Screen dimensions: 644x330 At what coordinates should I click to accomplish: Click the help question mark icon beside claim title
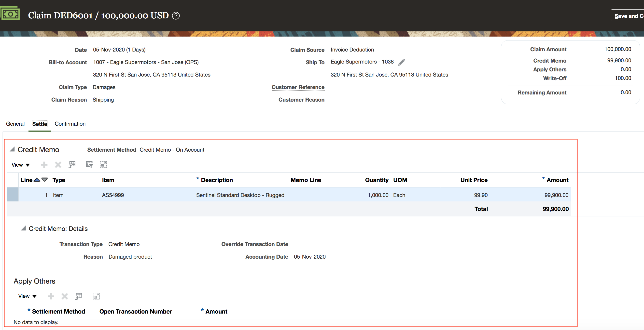(176, 16)
